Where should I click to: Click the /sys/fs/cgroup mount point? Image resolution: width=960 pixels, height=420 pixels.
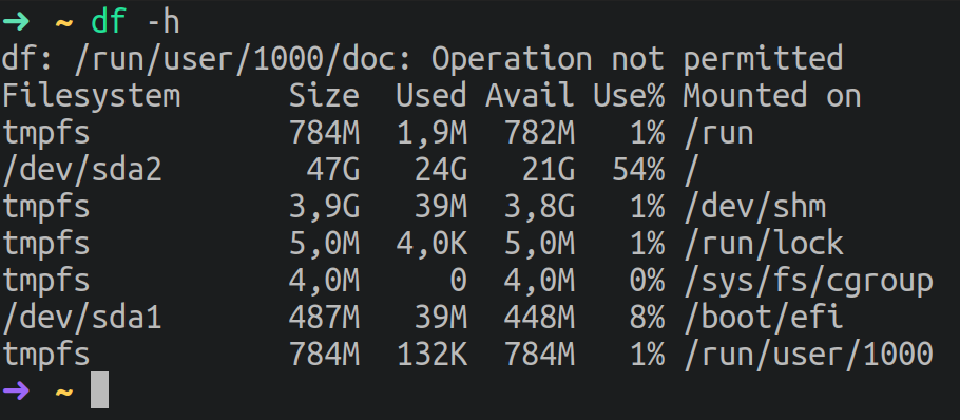pyautogui.click(x=808, y=281)
